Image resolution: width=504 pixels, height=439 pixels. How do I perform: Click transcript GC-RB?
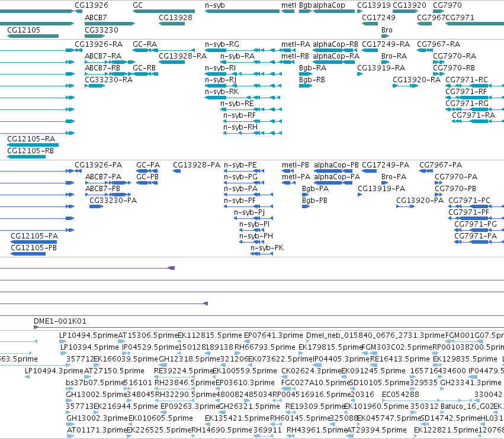click(x=145, y=74)
